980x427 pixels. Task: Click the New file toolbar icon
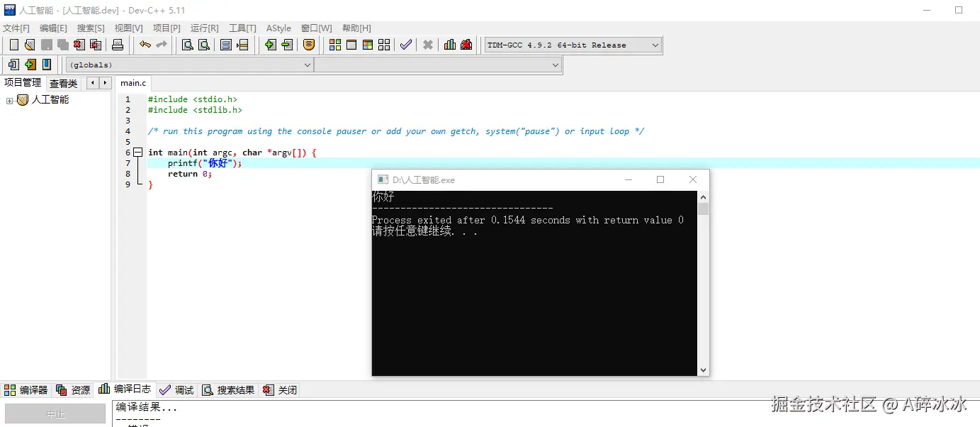pyautogui.click(x=13, y=45)
